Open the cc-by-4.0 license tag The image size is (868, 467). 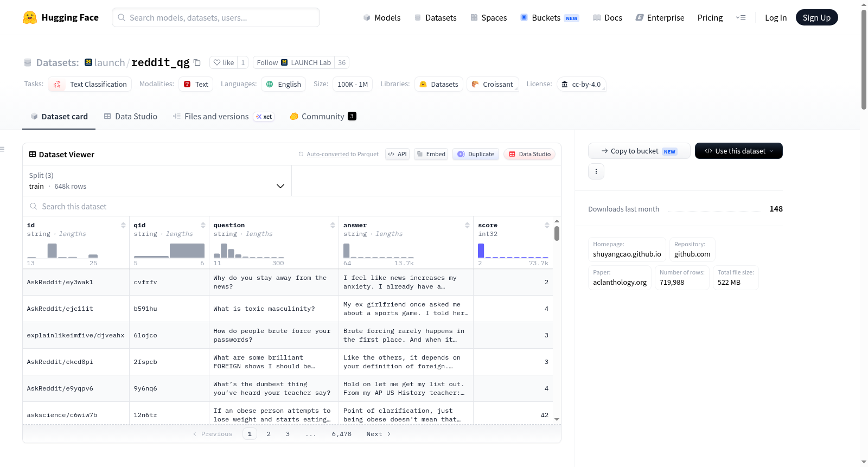581,84
